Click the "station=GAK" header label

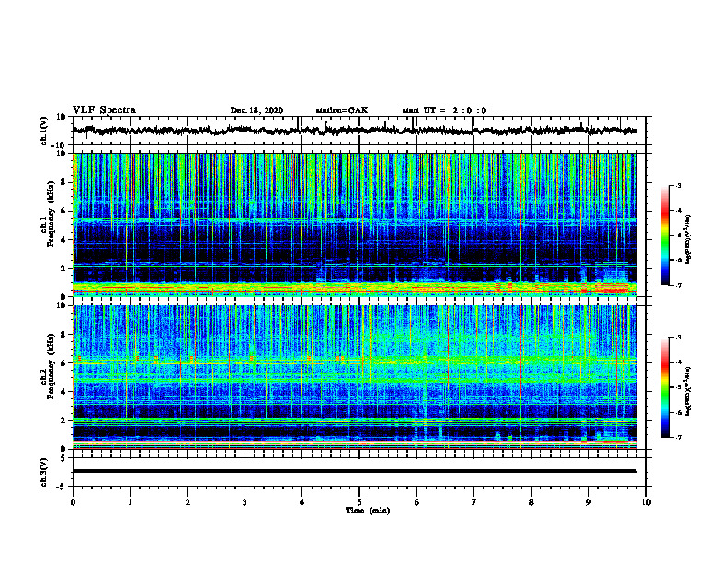click(x=342, y=110)
